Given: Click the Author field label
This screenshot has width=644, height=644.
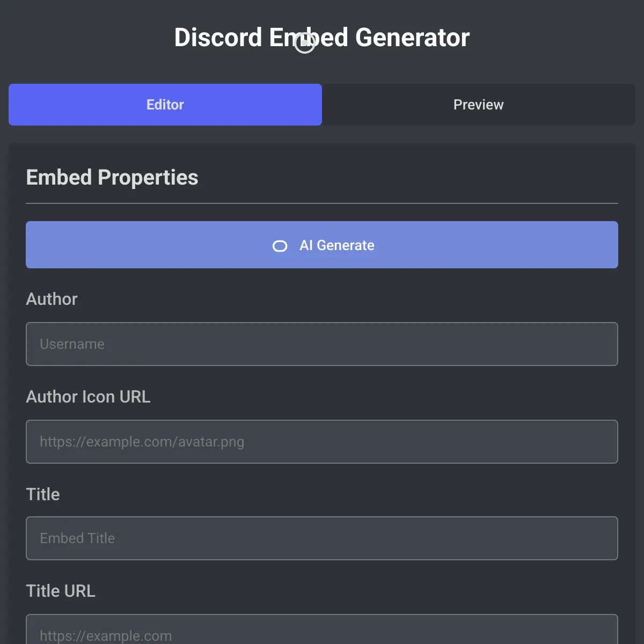Looking at the screenshot, I should pyautogui.click(x=52, y=299).
